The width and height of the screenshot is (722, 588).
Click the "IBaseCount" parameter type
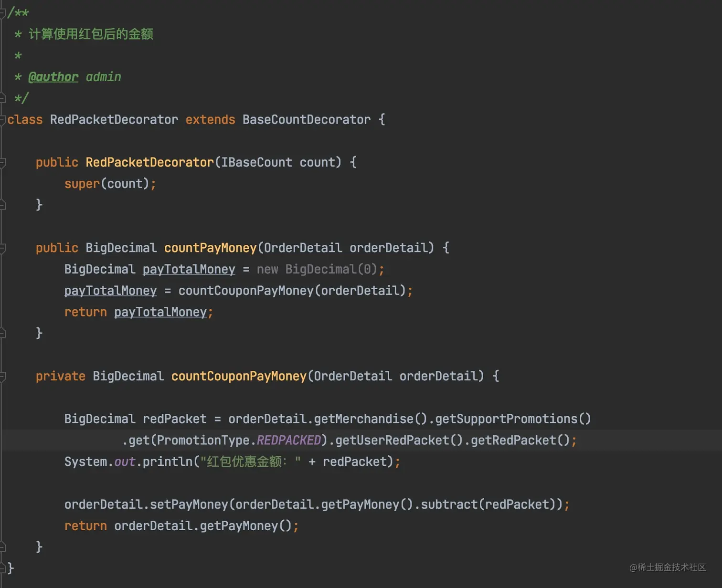[x=256, y=162]
